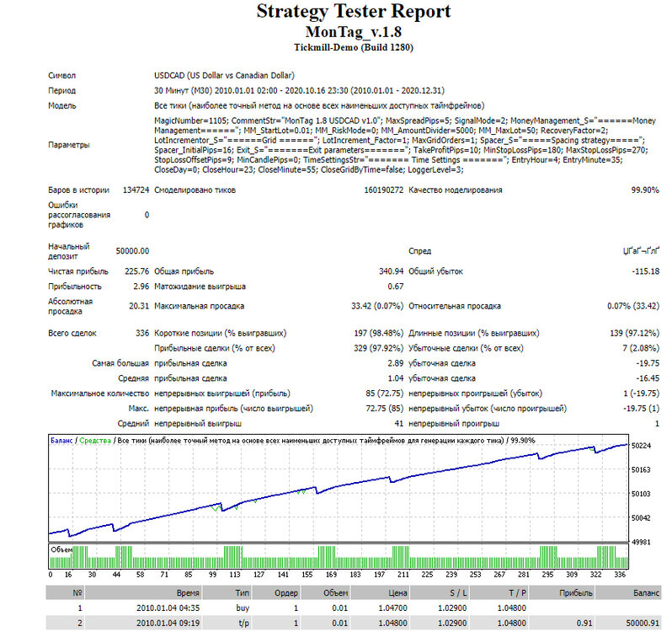
Task: Click the Tickmill-Demo (Build 1280) subtitle
Action: point(354,47)
